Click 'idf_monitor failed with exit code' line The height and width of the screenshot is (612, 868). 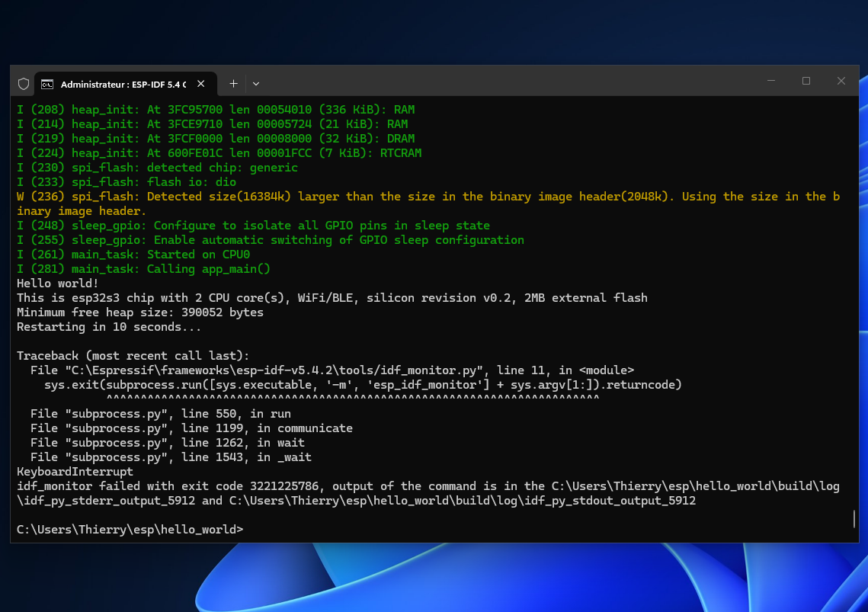click(428, 493)
